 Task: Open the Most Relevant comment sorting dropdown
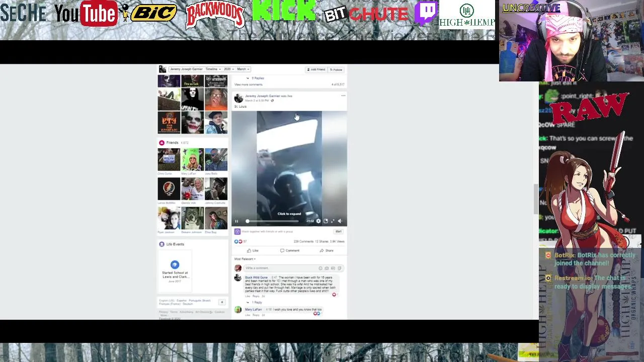point(245,259)
